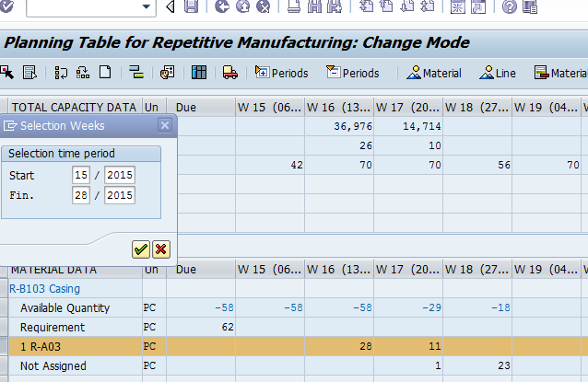Image resolution: width=588 pixels, height=382 pixels.
Task: Click Available Quantity W 18 value -18
Action: point(477,307)
